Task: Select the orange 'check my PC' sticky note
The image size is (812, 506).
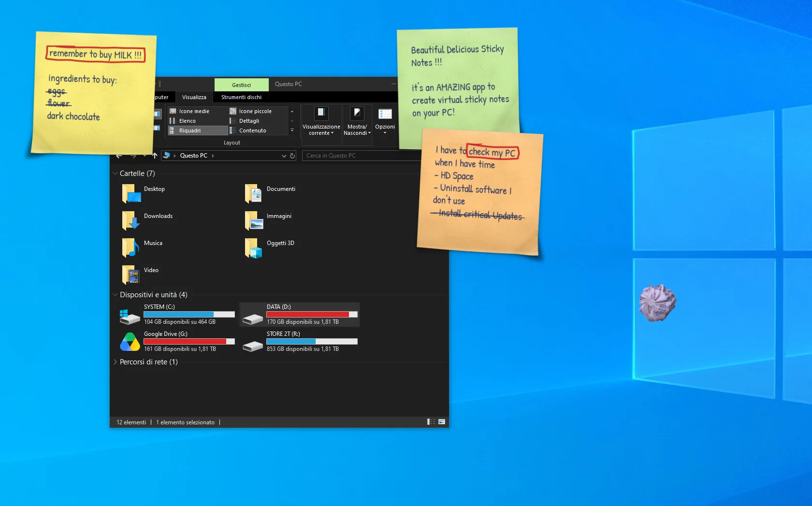Action: [x=480, y=192]
